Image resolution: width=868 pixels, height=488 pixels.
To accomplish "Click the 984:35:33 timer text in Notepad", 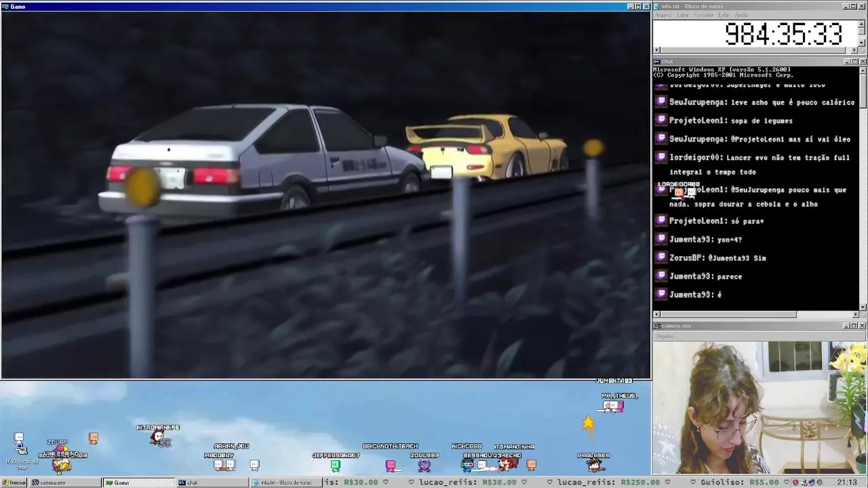I will click(x=783, y=34).
